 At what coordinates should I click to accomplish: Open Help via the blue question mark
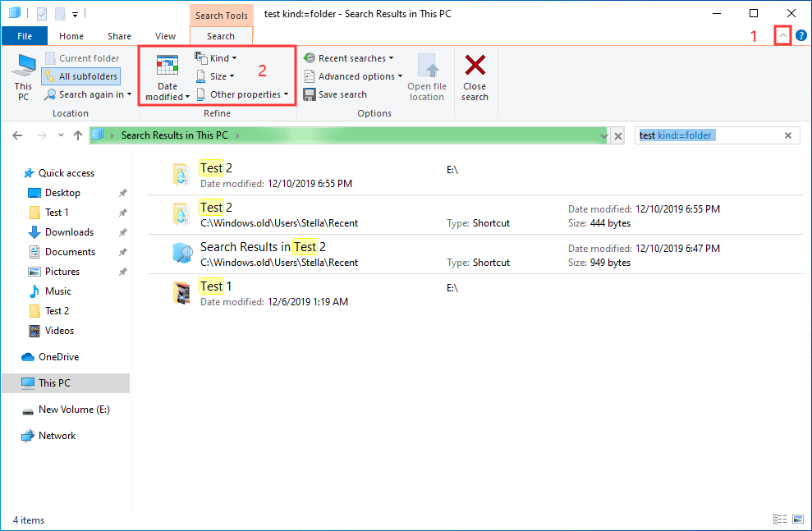pyautogui.click(x=801, y=35)
